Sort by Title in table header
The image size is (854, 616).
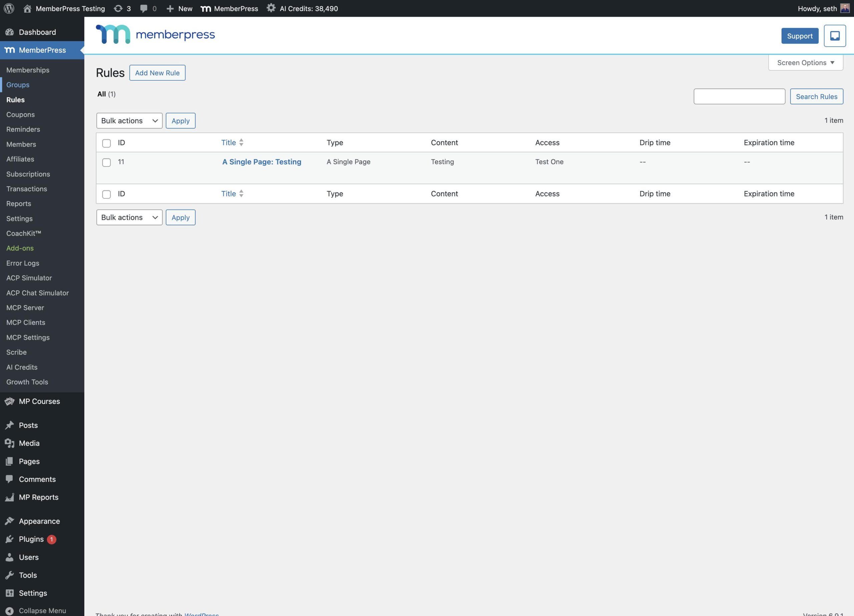(232, 142)
